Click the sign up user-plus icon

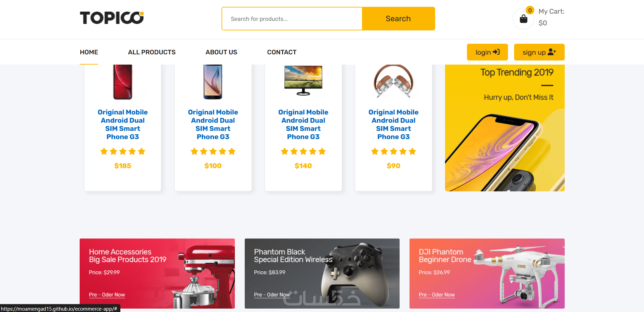pyautogui.click(x=552, y=52)
